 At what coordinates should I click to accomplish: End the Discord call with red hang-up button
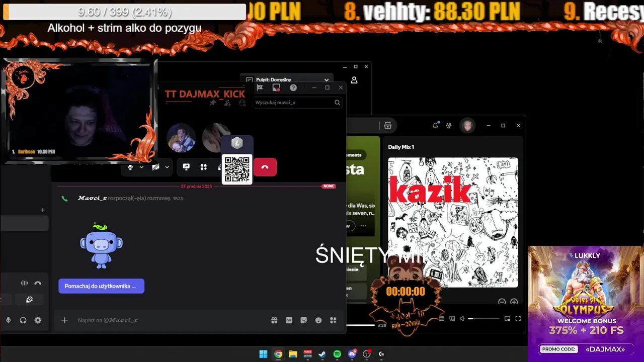[265, 167]
